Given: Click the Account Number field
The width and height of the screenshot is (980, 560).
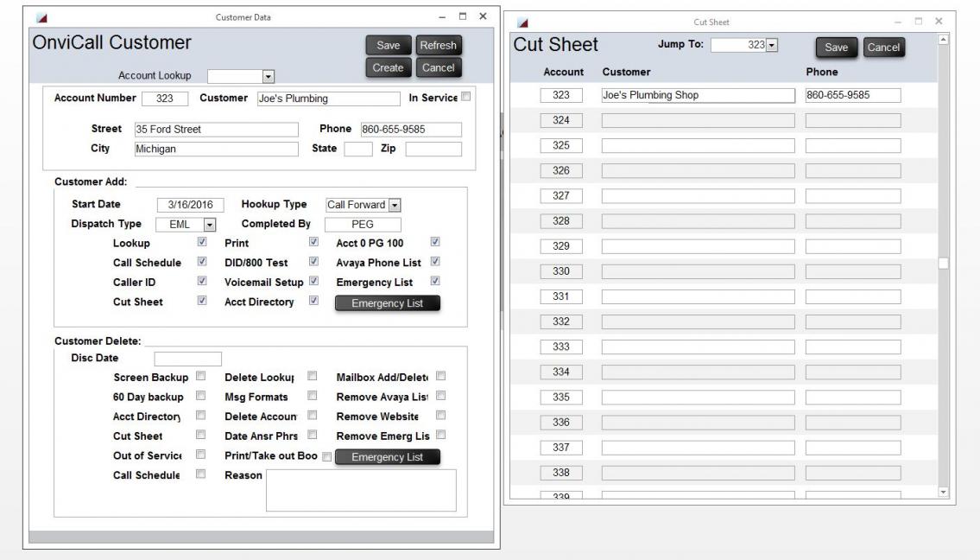Looking at the screenshot, I should click(165, 99).
